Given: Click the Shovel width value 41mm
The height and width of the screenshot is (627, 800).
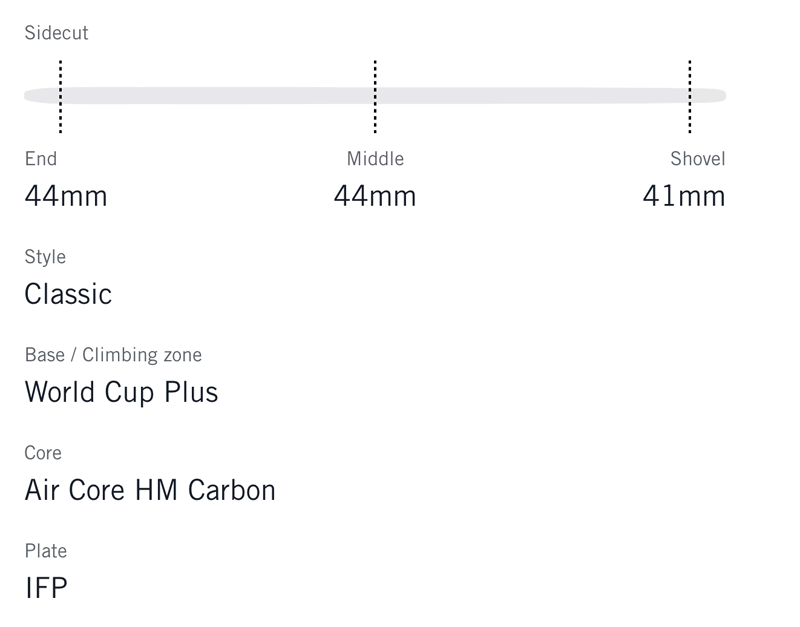Looking at the screenshot, I should pos(684,195).
